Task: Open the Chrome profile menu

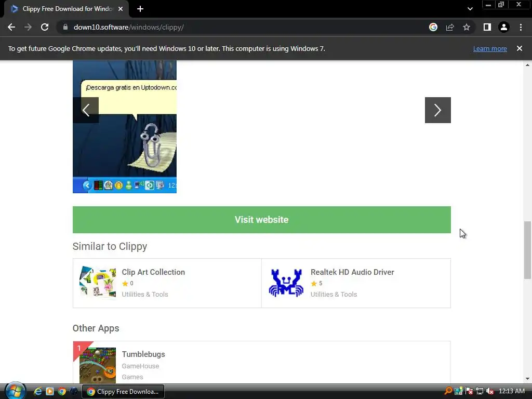Action: click(x=504, y=27)
